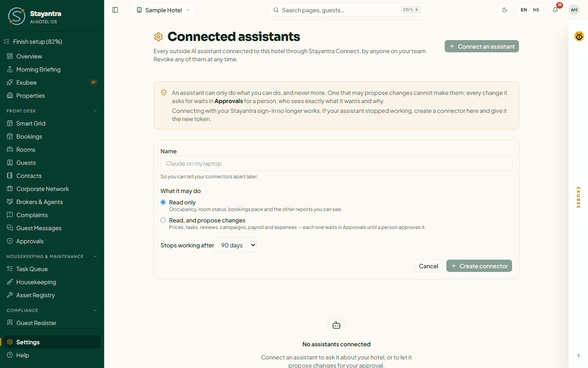The height and width of the screenshot is (368, 588).
Task: Open Help in the sidebar
Action: [52, 355]
